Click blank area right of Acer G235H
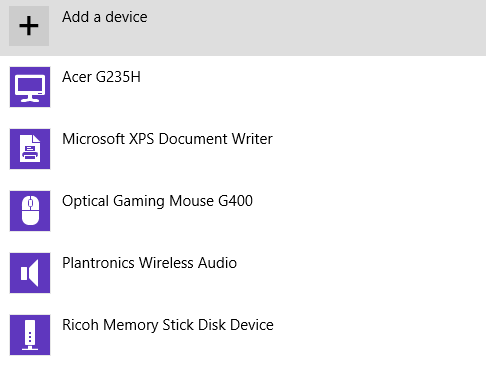 [313, 87]
